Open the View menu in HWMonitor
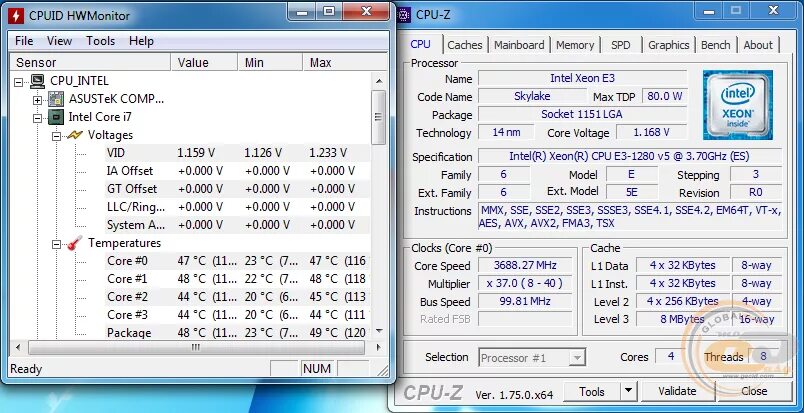804x413 pixels. (x=59, y=41)
